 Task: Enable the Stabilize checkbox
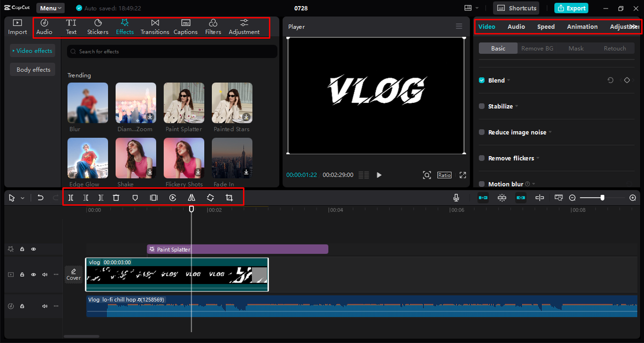[x=482, y=106]
